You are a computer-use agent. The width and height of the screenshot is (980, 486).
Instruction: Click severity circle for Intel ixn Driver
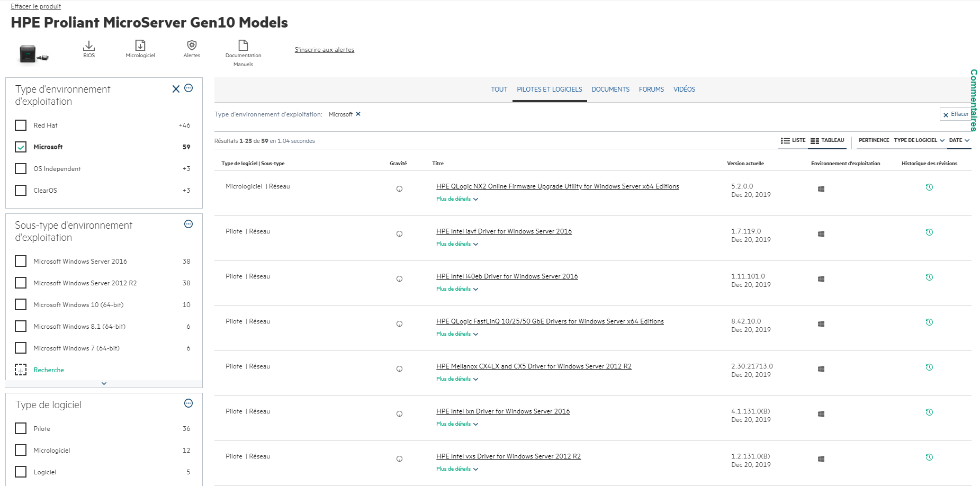point(399,414)
